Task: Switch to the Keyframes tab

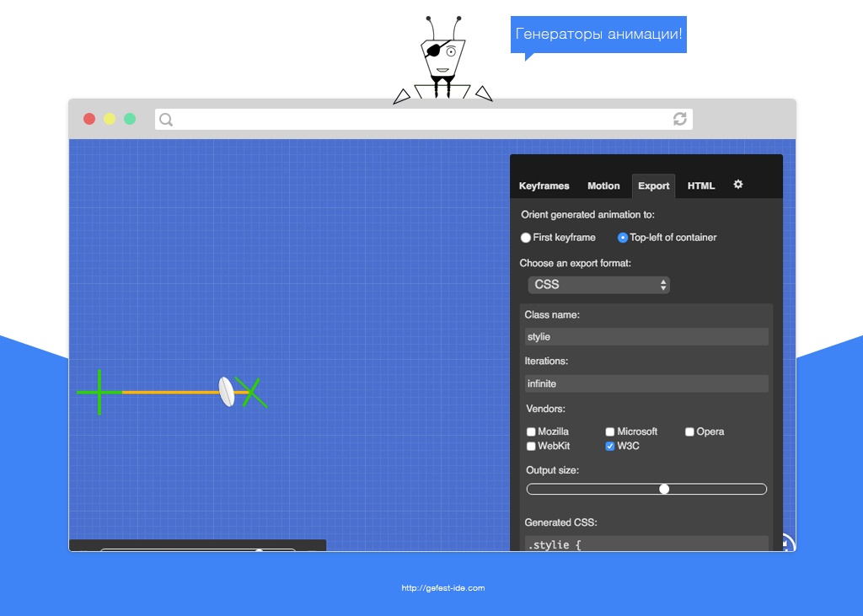Action: point(544,185)
